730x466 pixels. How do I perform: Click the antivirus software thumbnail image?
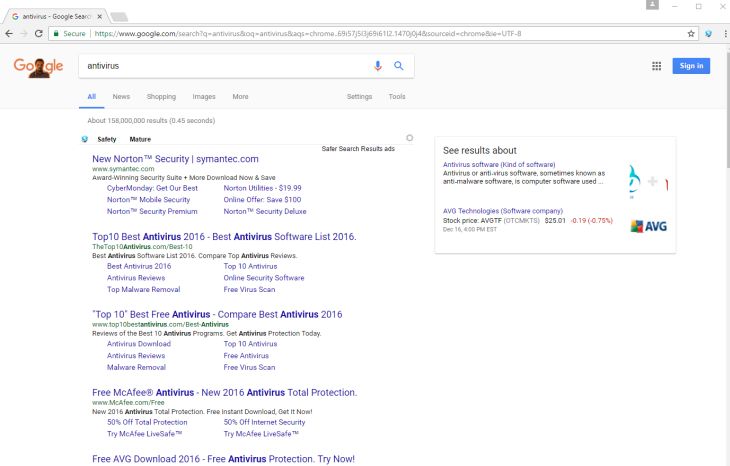648,181
